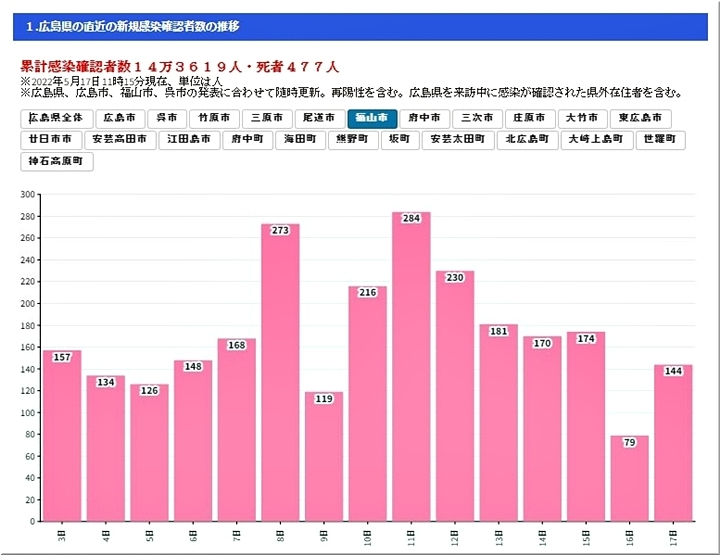Click the blue section header banner
The width and height of the screenshot is (720, 555).
359,26
